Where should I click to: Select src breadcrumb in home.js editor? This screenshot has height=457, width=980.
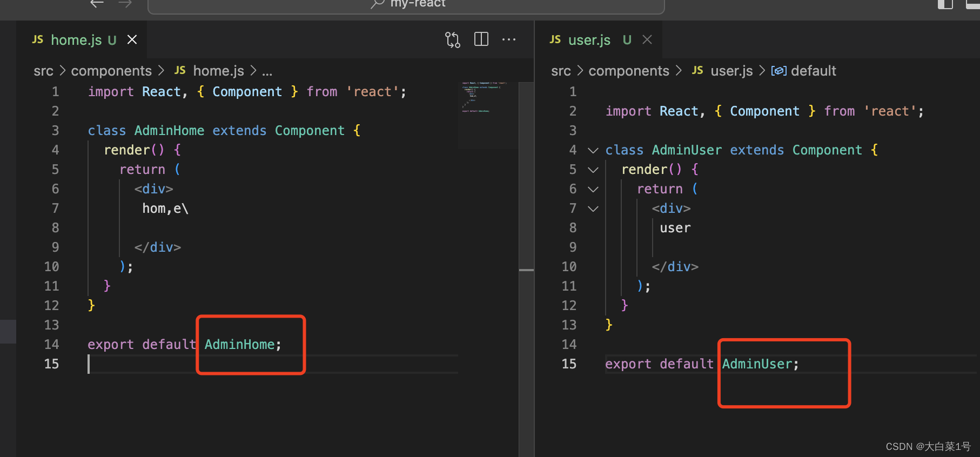43,71
